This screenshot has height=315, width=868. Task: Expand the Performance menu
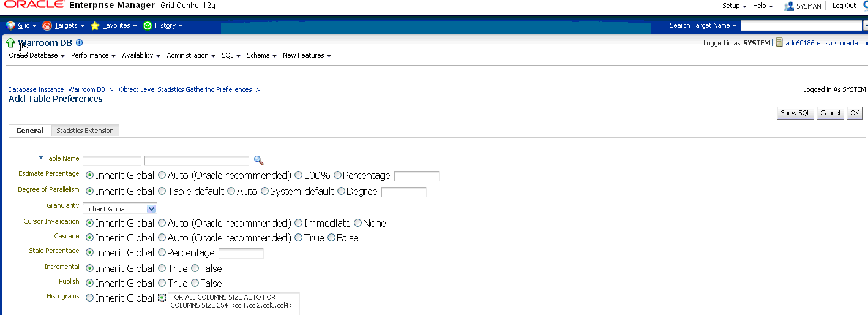pyautogui.click(x=93, y=55)
